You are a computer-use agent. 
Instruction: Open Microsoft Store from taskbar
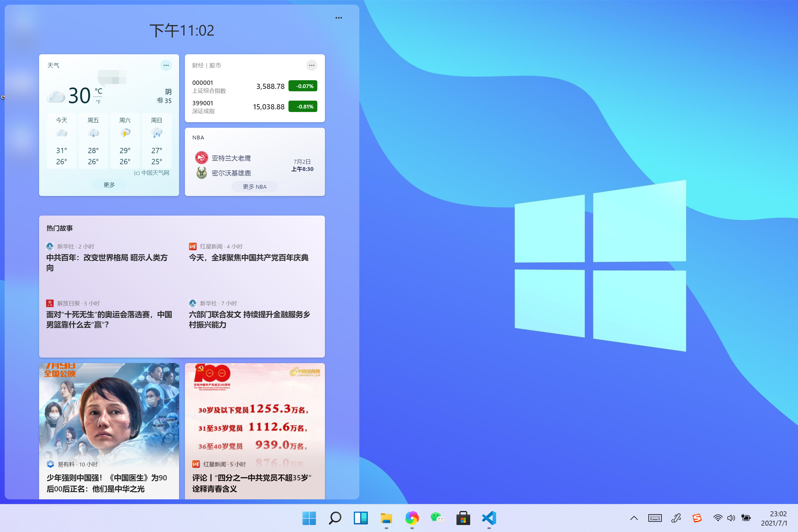tap(463, 518)
